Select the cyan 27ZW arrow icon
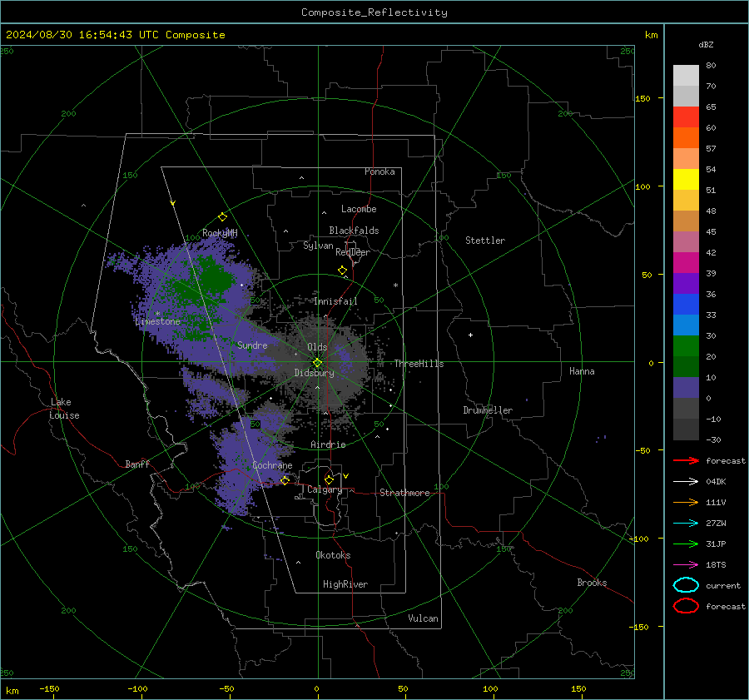The height and width of the screenshot is (700, 749). click(x=686, y=524)
